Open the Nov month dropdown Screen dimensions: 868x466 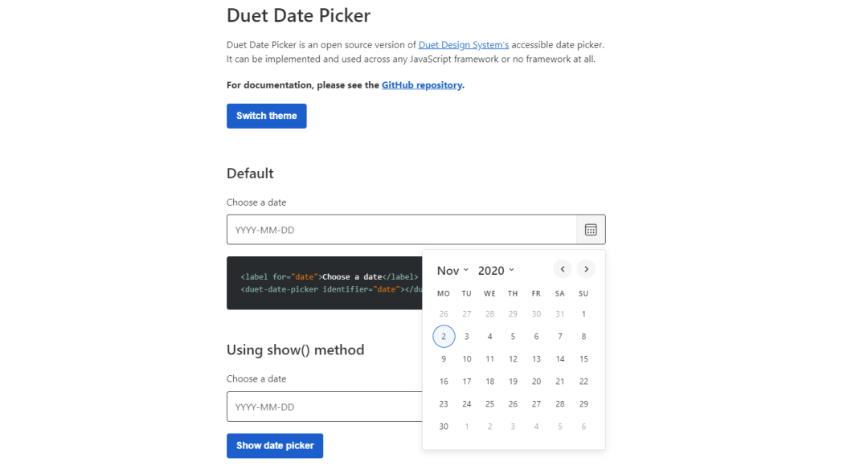coord(452,271)
